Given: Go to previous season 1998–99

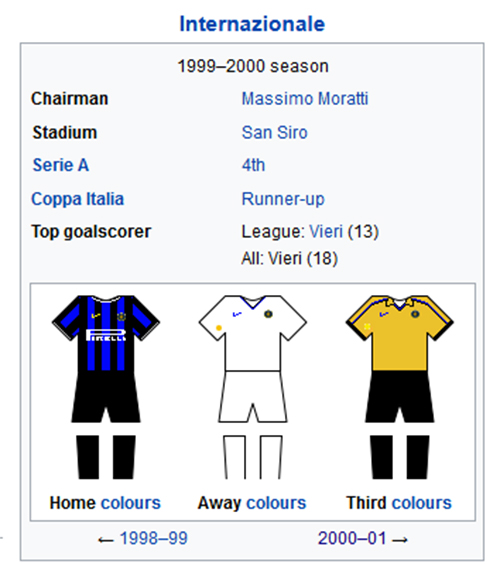Looking at the screenshot, I should [154, 538].
